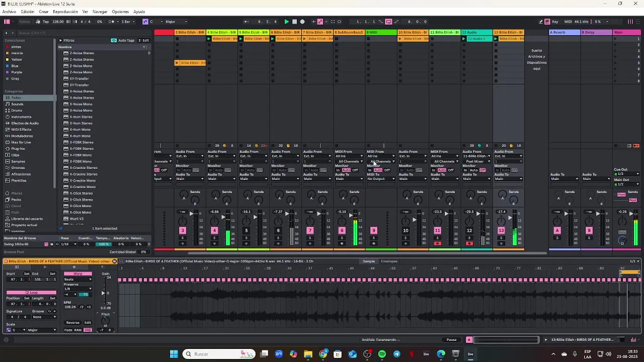644x362 pixels.
Task: Switch to the Envelopes tab
Action: coord(389,261)
